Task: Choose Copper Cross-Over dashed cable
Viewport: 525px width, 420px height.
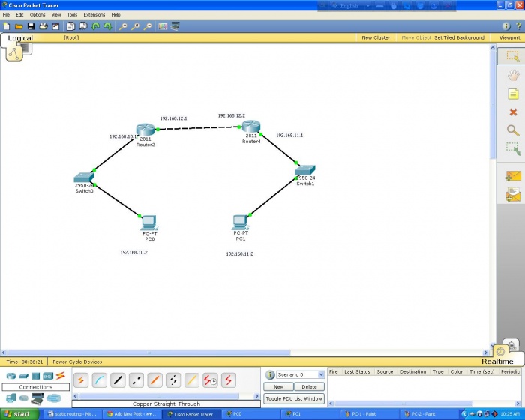Action: [x=136, y=380]
